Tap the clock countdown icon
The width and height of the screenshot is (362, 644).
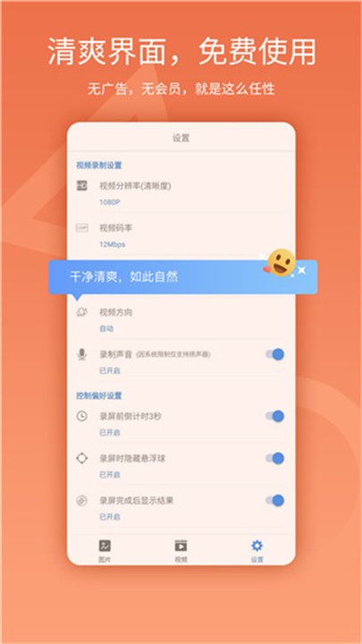[82, 416]
